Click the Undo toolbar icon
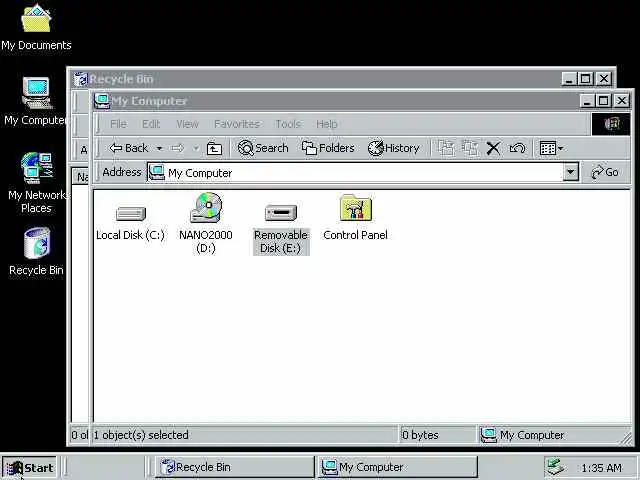Viewport: 640px width, 480px height. (x=517, y=148)
